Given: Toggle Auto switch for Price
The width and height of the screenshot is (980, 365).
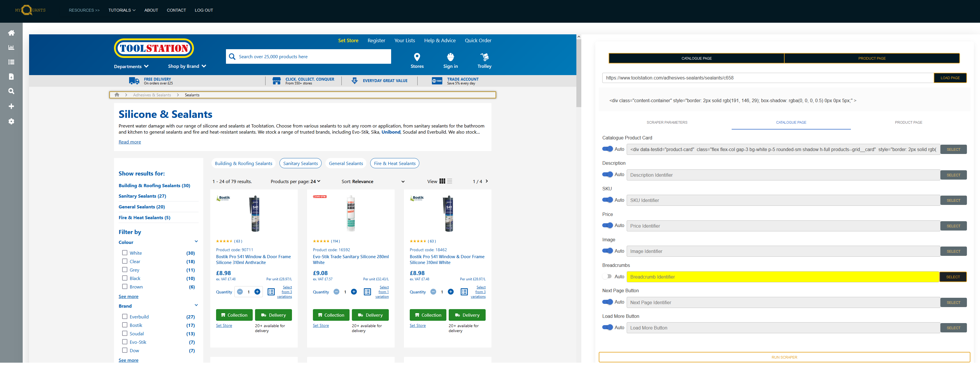Looking at the screenshot, I should click(x=607, y=226).
